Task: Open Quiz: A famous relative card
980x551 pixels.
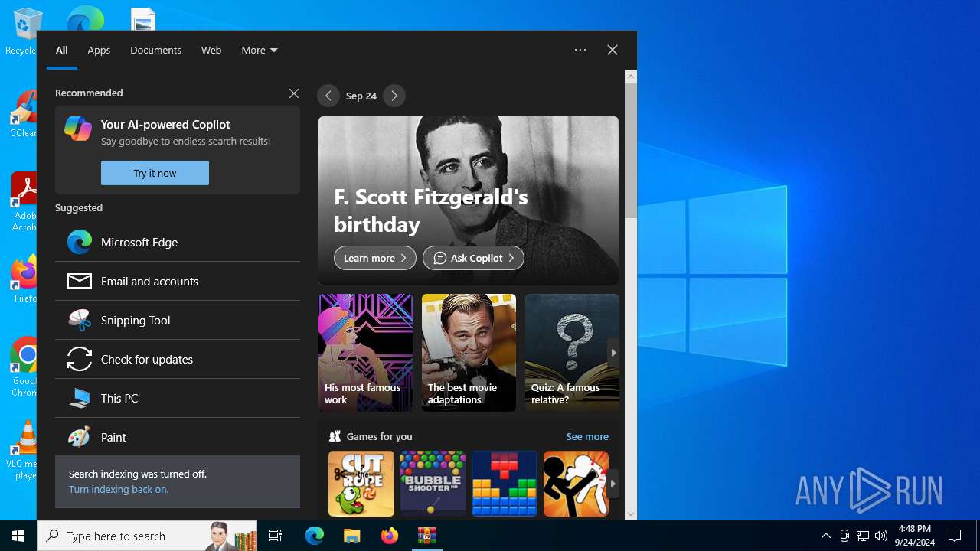Action: point(572,353)
